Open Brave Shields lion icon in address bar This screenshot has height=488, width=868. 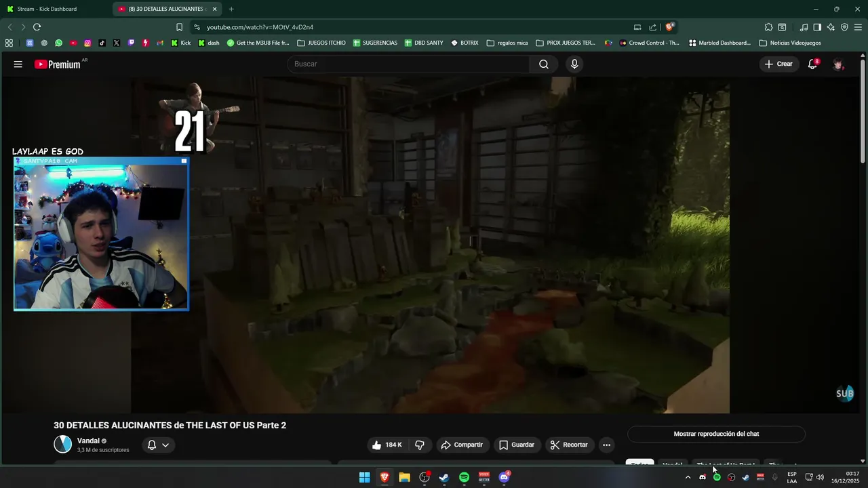[x=669, y=27]
